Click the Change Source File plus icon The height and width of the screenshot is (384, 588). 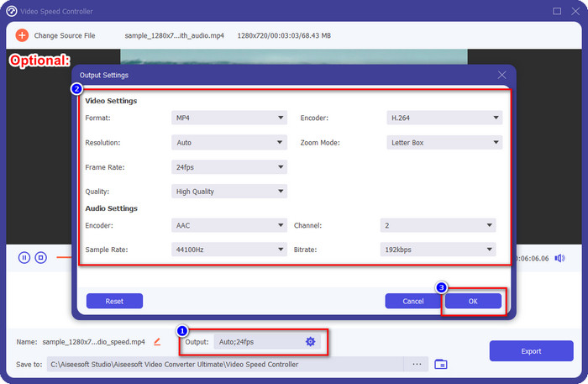click(22, 35)
